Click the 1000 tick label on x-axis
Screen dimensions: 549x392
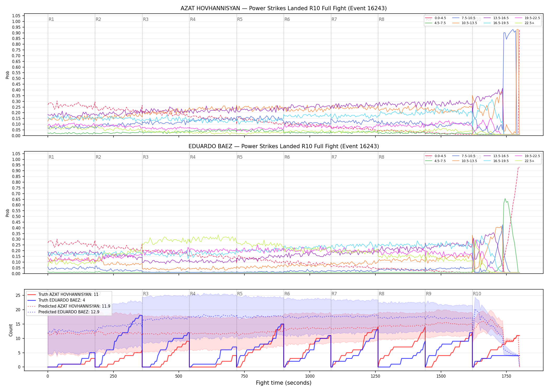point(310,376)
